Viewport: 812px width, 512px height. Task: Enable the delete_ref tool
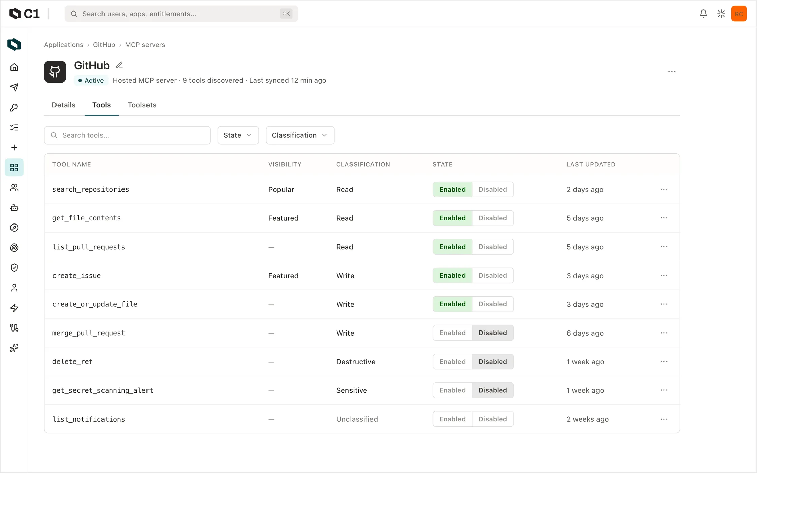tap(452, 362)
